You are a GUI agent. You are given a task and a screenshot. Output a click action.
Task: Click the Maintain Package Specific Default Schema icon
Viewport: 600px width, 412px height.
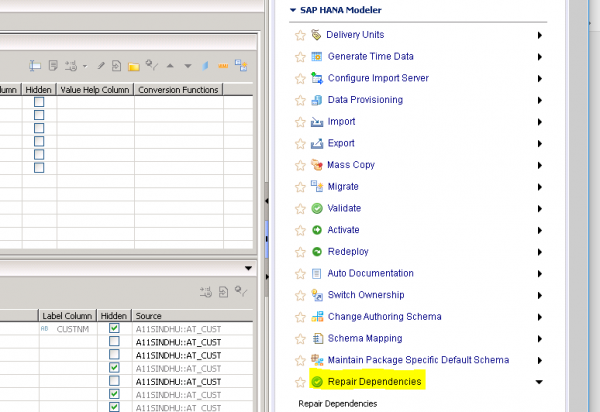click(317, 360)
